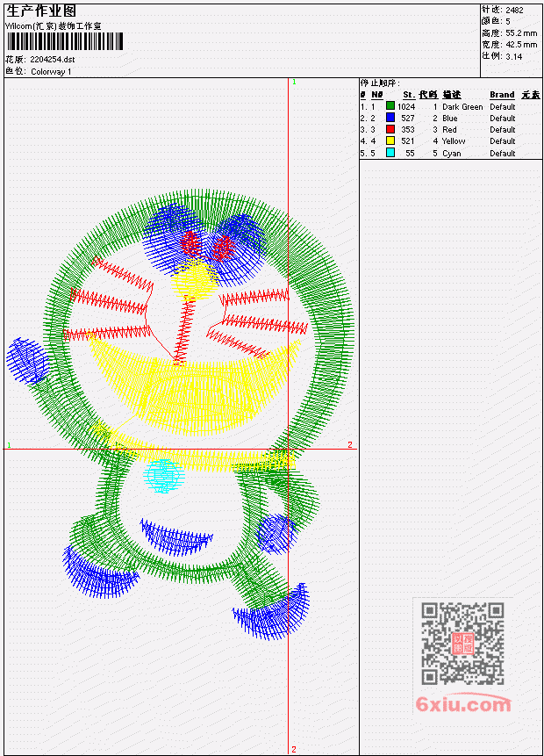The width and height of the screenshot is (544, 756).
Task: Click the scale value 3.14
Action: point(513,56)
